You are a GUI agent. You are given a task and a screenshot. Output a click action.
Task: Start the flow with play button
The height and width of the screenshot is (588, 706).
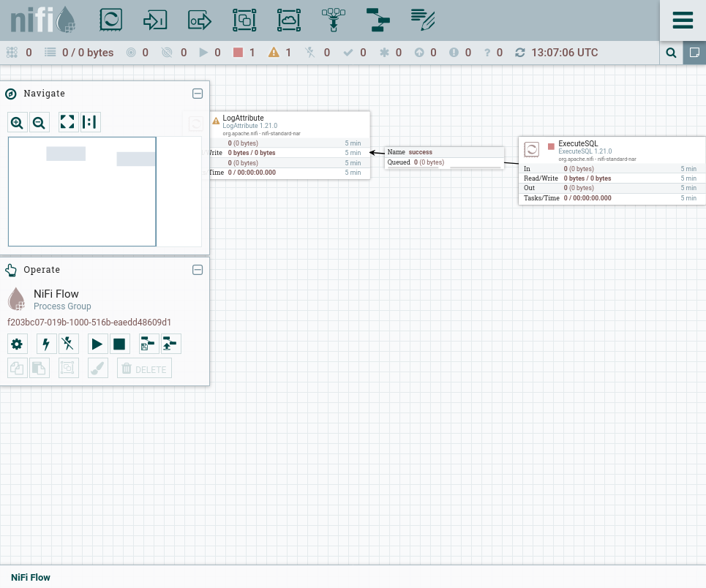pos(97,344)
